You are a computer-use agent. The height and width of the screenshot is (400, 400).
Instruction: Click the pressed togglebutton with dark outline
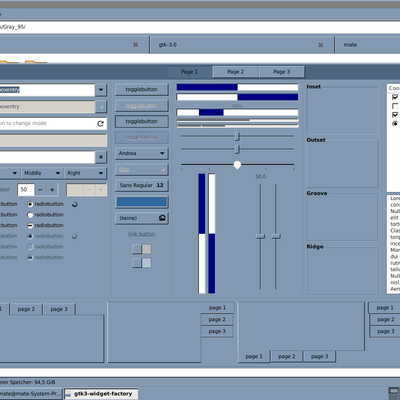[x=142, y=121]
